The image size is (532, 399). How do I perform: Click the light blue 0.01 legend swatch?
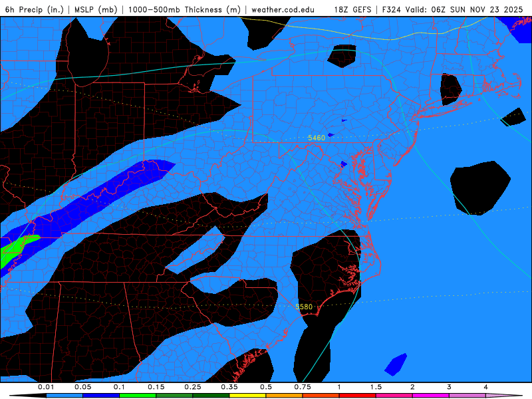tap(65, 396)
